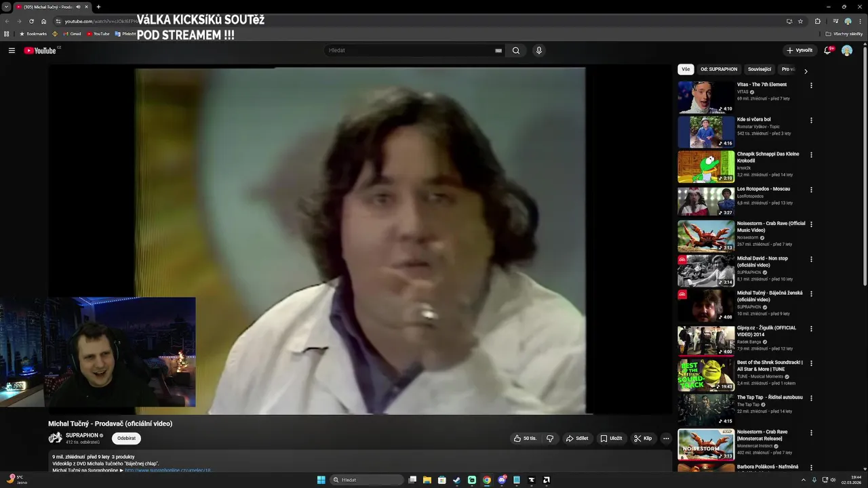Open the Všechny záložky bookmarks folder
Screen dimensions: 868x488
(x=844, y=33)
